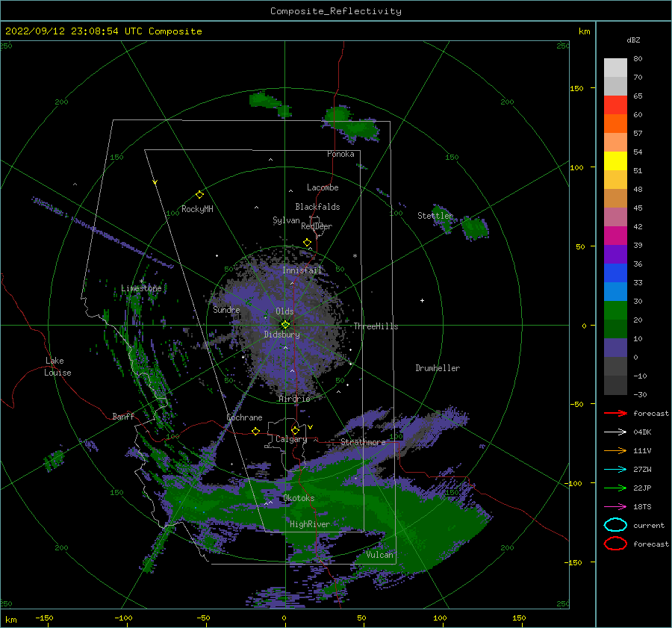Click the green 22JP arrow icon
This screenshot has height=628, width=672.
615,488
